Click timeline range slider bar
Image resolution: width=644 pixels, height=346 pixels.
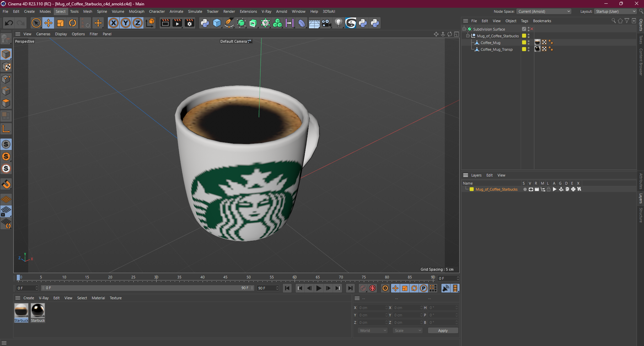coord(147,288)
